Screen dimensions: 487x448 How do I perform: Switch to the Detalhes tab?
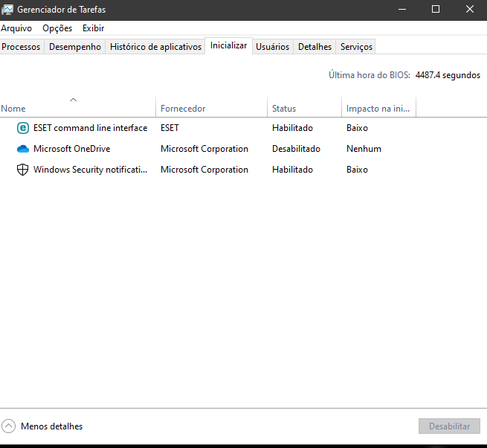click(x=315, y=47)
